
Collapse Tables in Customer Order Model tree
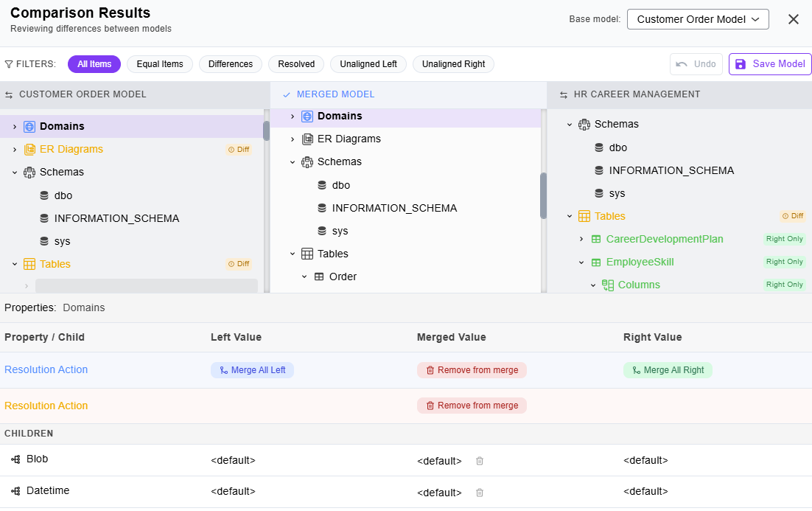tap(15, 264)
